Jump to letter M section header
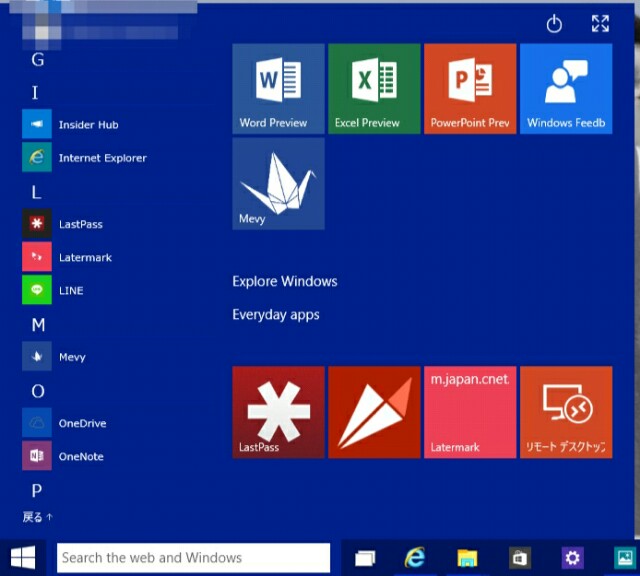The width and height of the screenshot is (640, 576). (x=38, y=325)
